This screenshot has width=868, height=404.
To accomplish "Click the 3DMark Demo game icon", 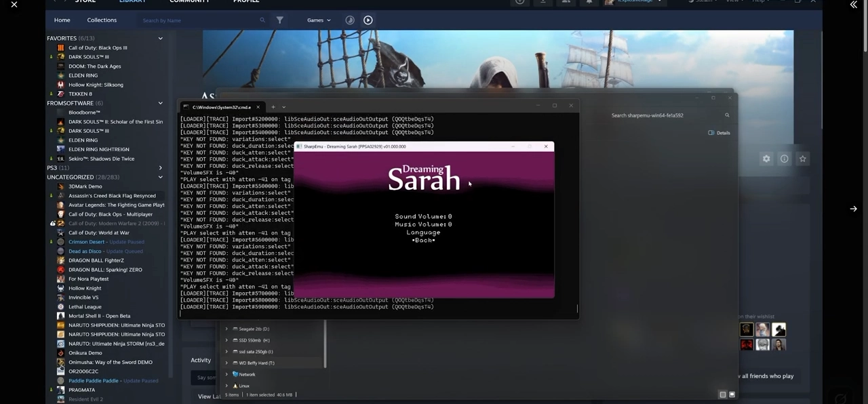I will pyautogui.click(x=61, y=186).
